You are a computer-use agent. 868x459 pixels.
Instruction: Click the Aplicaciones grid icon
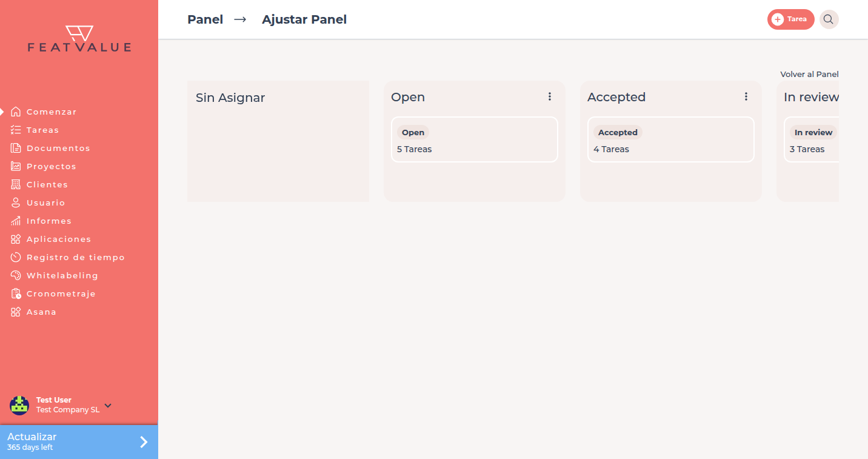(16, 239)
